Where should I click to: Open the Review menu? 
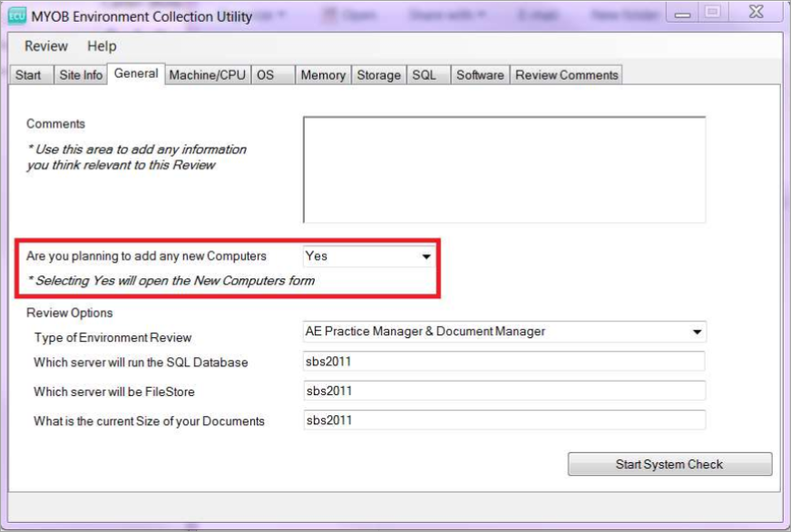[x=45, y=46]
